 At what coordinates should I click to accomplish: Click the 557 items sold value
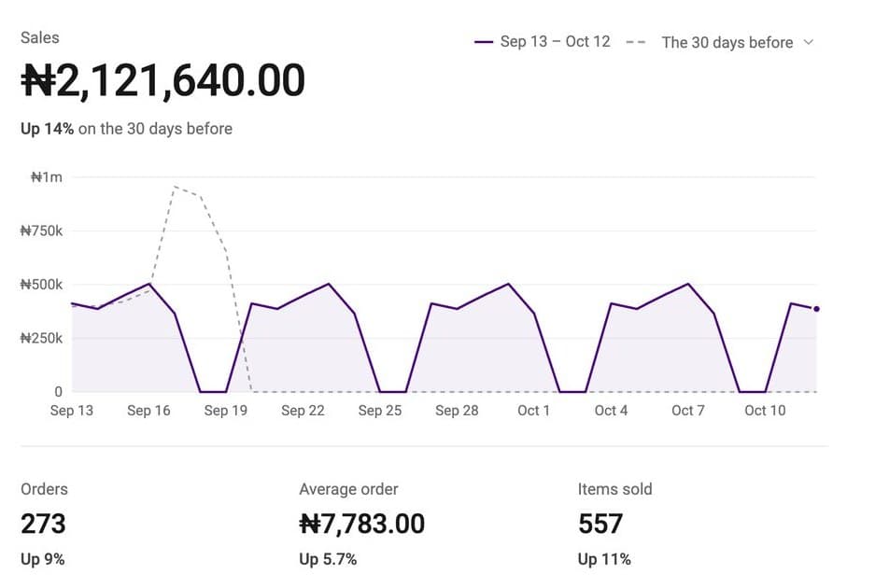click(600, 524)
